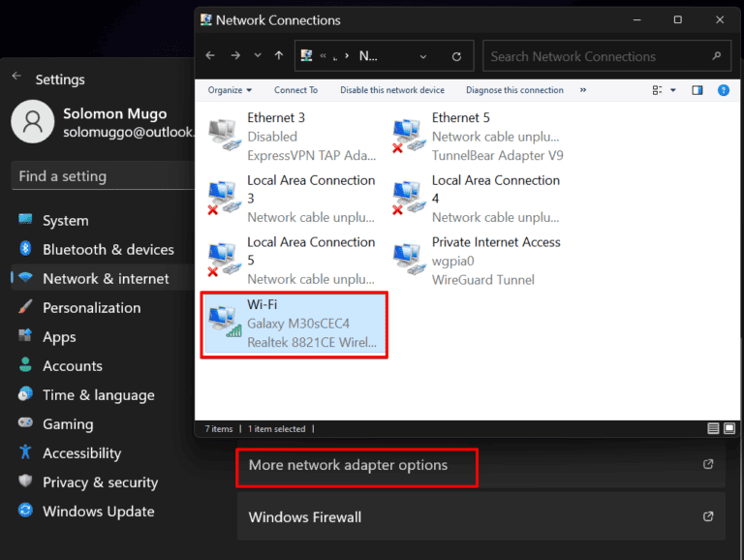Click the Change your view icon
This screenshot has width=744, height=560.
(x=657, y=90)
